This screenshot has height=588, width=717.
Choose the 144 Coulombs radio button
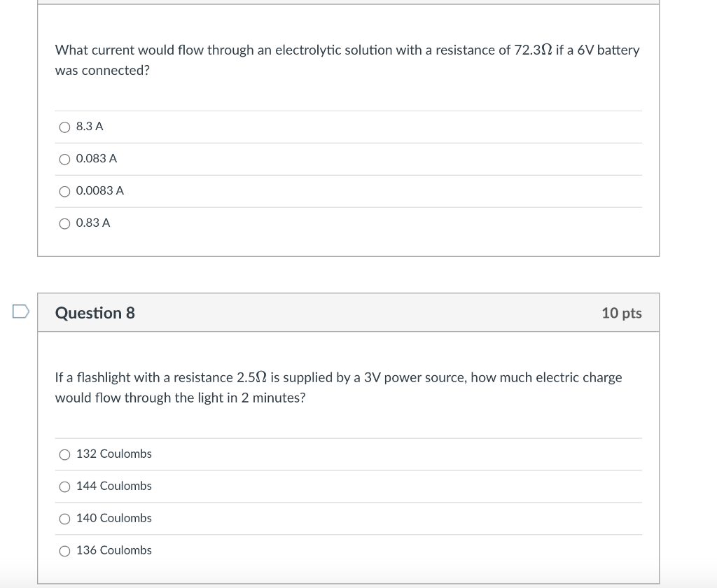(64, 486)
